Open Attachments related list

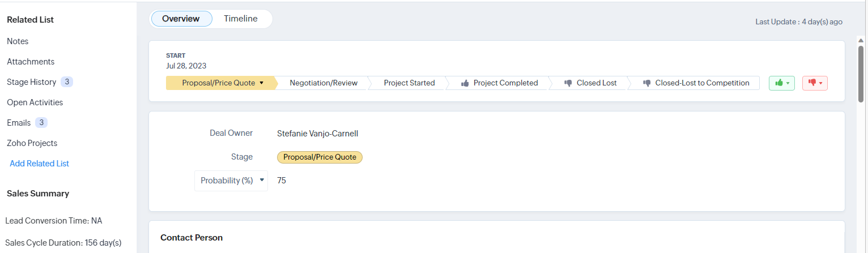coord(31,62)
